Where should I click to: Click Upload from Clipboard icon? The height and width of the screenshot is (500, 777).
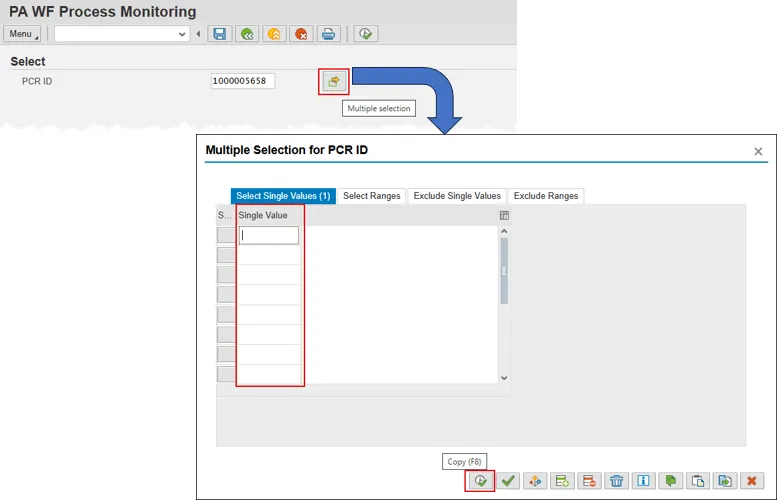click(698, 481)
